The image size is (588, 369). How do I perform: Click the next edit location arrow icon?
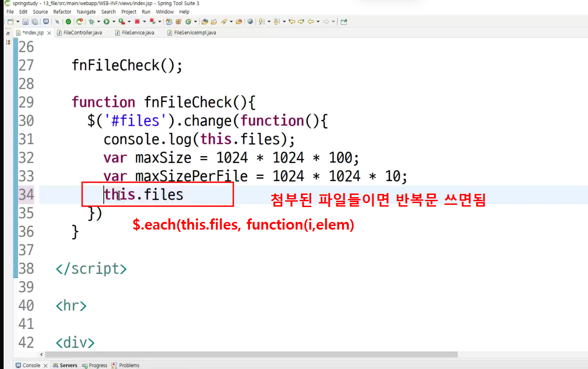pos(301,21)
